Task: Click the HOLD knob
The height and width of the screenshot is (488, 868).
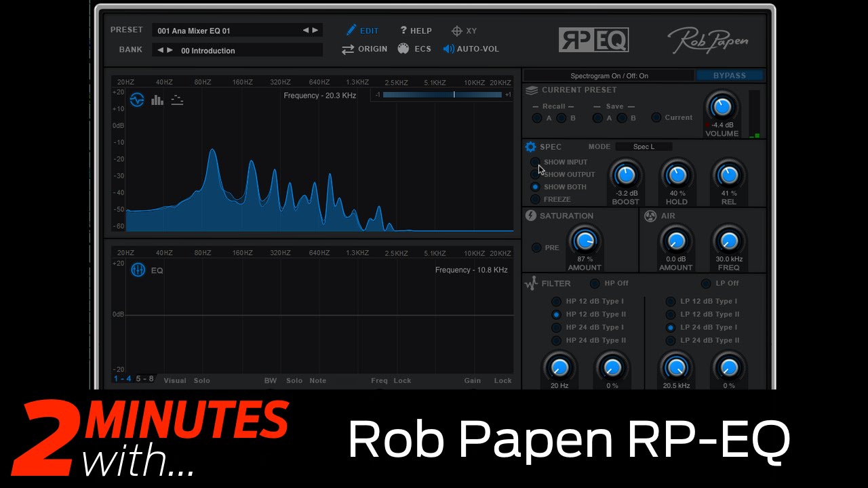Action: [677, 176]
